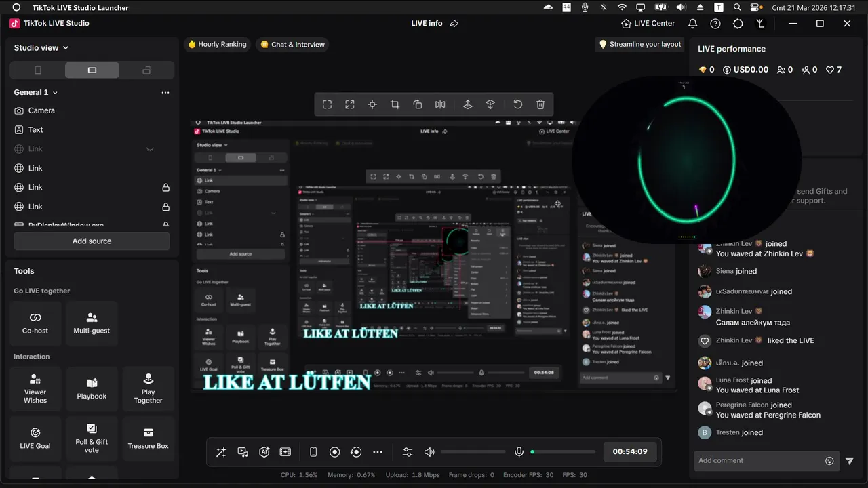Set a LIVE Goal
The height and width of the screenshot is (488, 868).
35,439
